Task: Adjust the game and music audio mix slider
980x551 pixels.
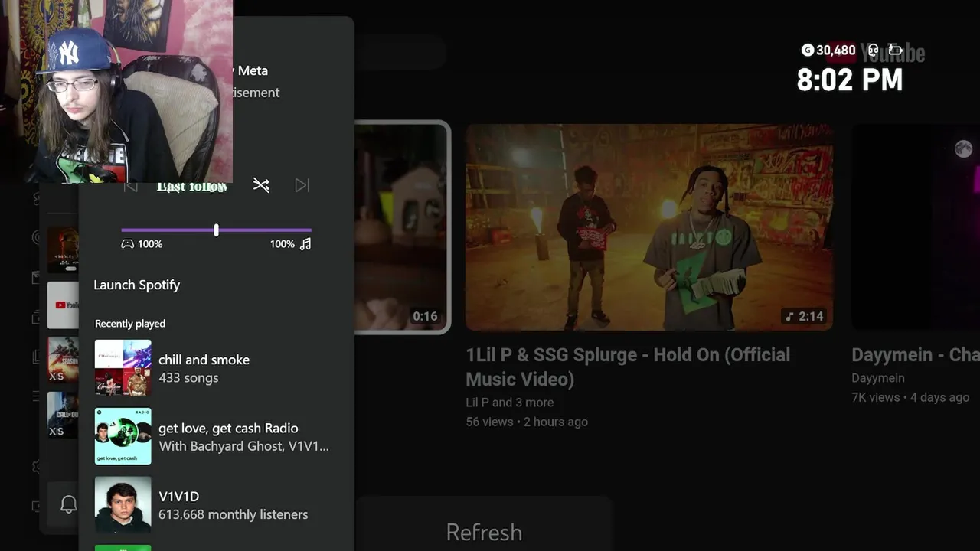Action: click(x=217, y=230)
